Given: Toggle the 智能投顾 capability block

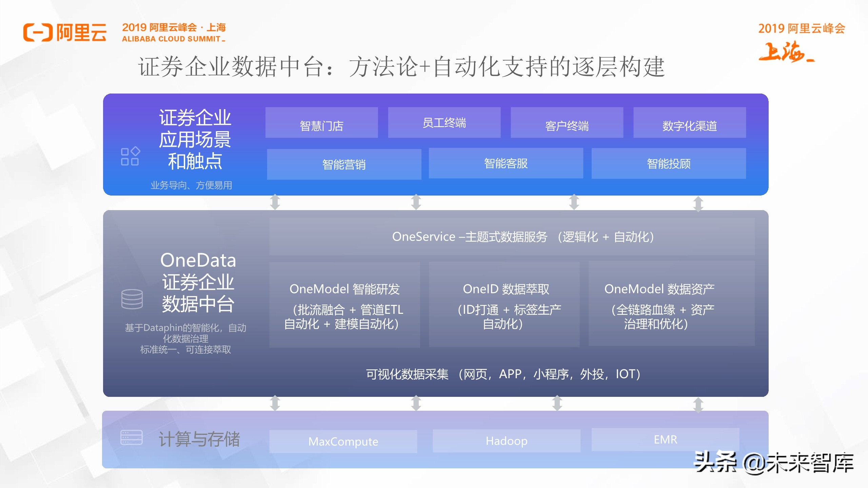Looking at the screenshot, I should pos(668,164).
